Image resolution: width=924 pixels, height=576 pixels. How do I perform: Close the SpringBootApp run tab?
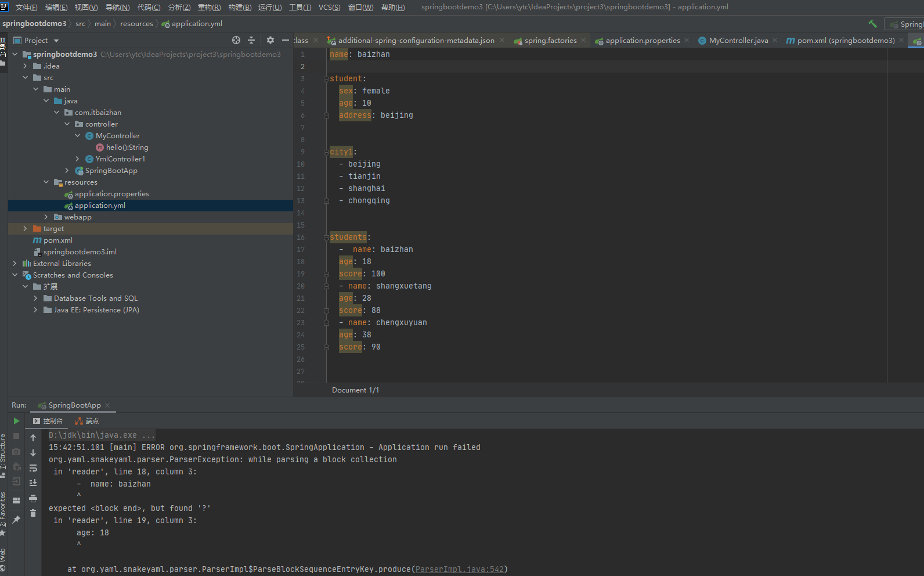click(x=107, y=405)
